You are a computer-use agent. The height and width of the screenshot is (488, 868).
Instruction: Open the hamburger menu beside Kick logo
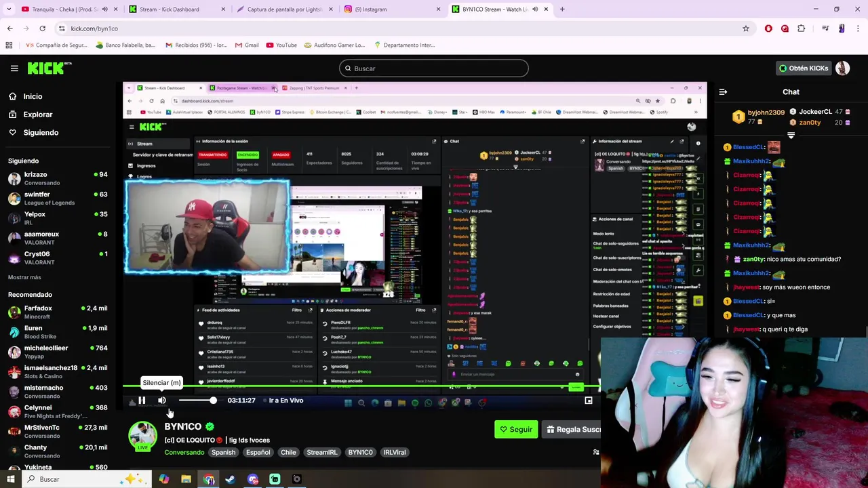pyautogui.click(x=14, y=68)
